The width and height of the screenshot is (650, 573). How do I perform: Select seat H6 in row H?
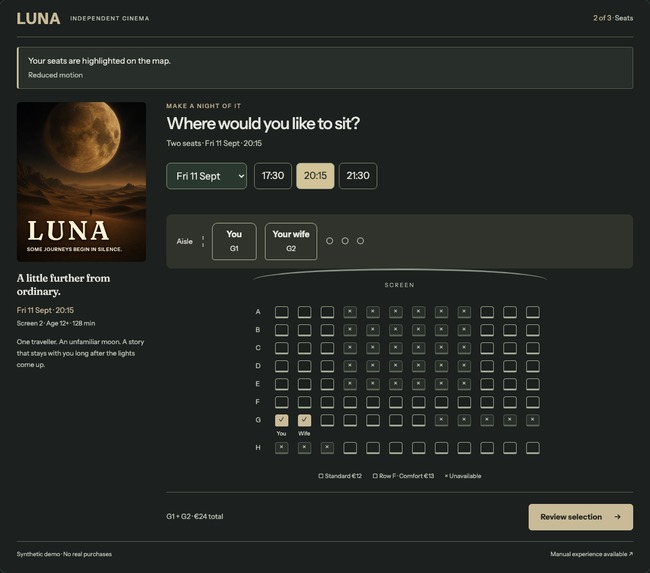395,448
